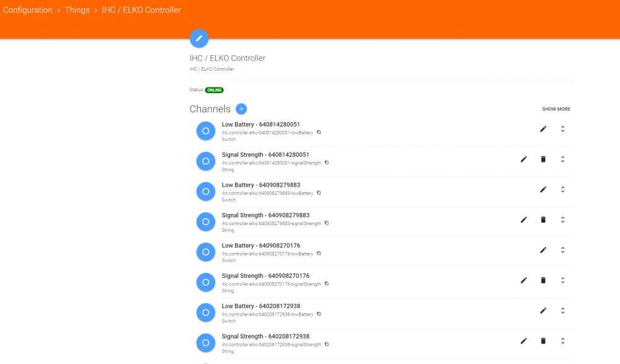The height and width of the screenshot is (364, 620).
Task: Copy the 640908270176-lowBattery channel UID
Action: (319, 254)
